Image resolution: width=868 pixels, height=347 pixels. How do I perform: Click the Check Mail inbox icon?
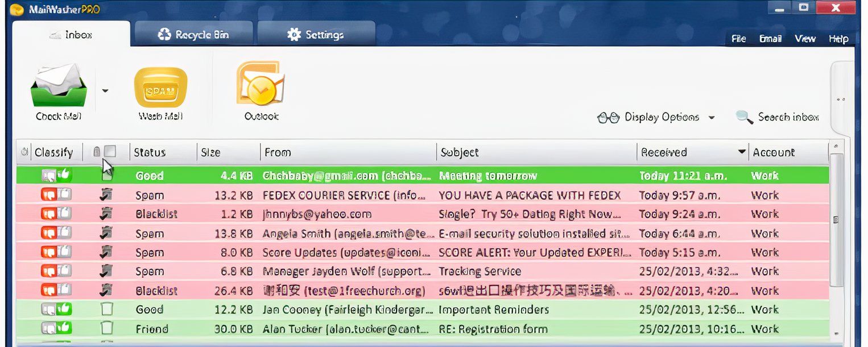[59, 86]
